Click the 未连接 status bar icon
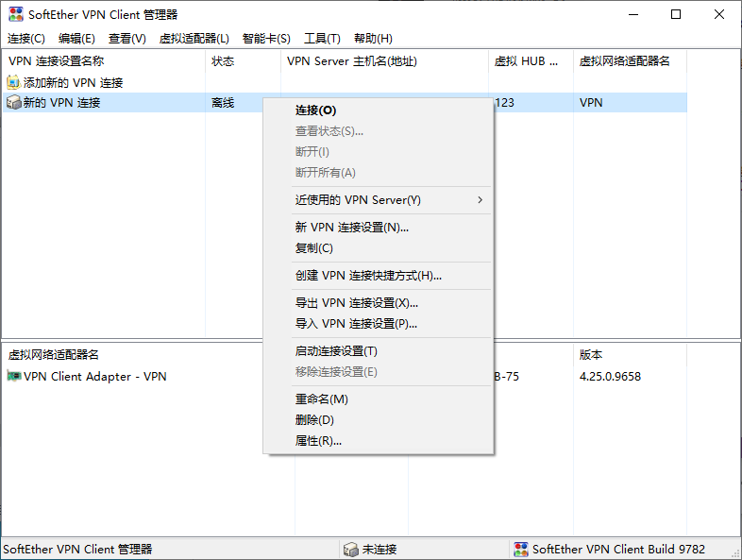The height and width of the screenshot is (560, 742). point(350,549)
